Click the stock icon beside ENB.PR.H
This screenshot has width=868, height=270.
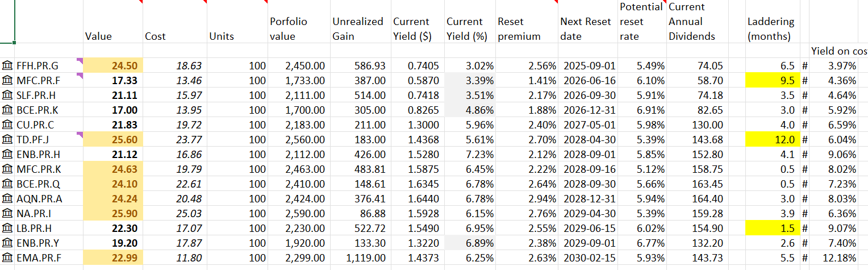7,155
